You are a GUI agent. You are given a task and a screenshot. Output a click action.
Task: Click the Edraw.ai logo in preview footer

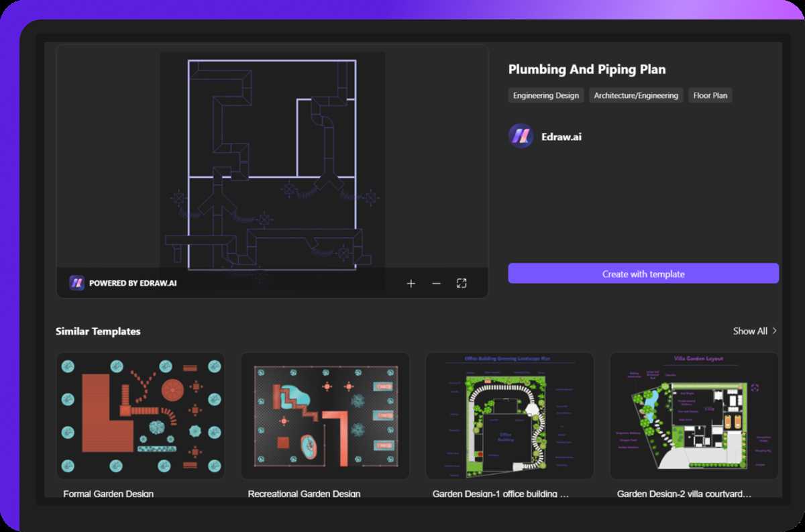76,283
